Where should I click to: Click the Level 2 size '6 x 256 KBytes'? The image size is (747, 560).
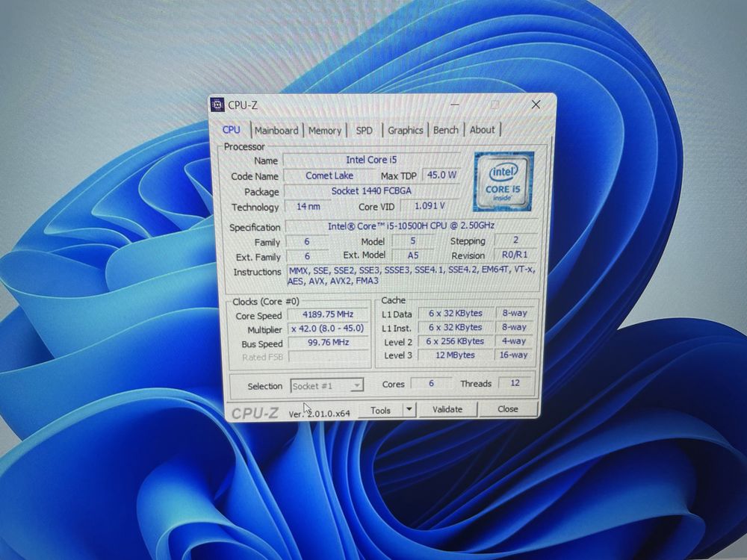456,341
